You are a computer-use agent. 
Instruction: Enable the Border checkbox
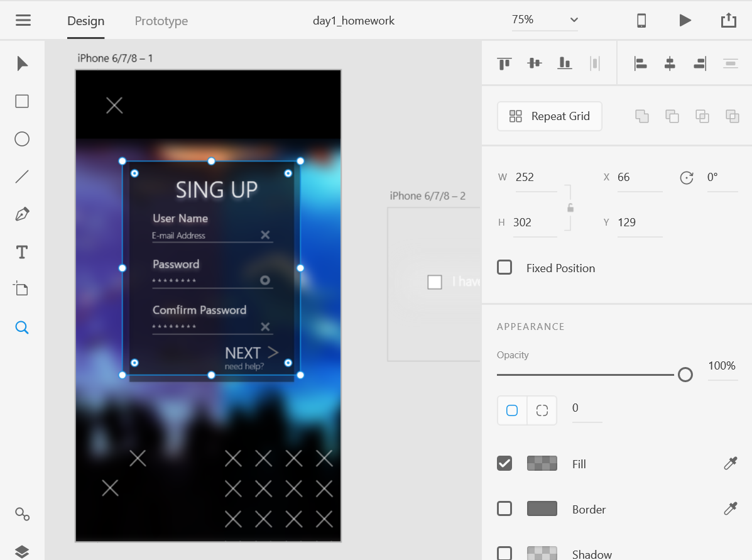coord(504,508)
